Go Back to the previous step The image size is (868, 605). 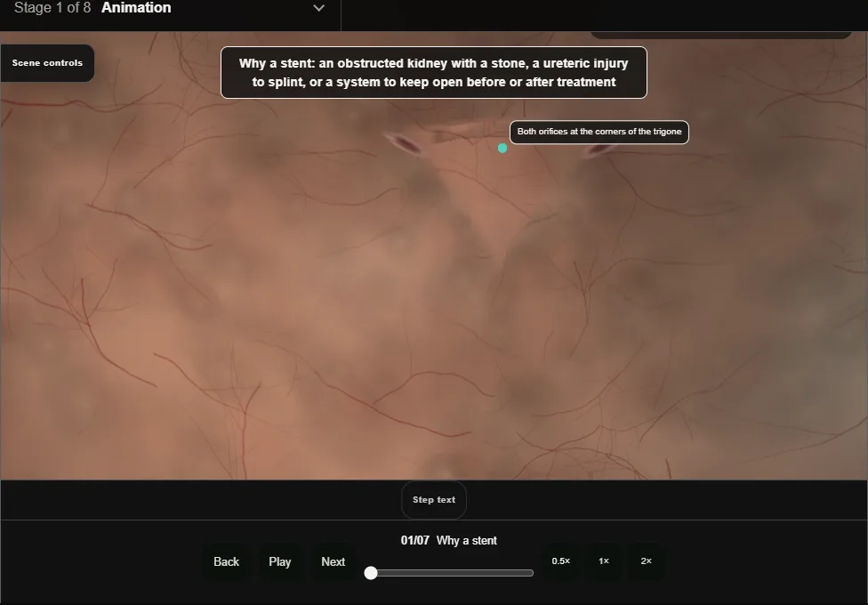(x=227, y=561)
